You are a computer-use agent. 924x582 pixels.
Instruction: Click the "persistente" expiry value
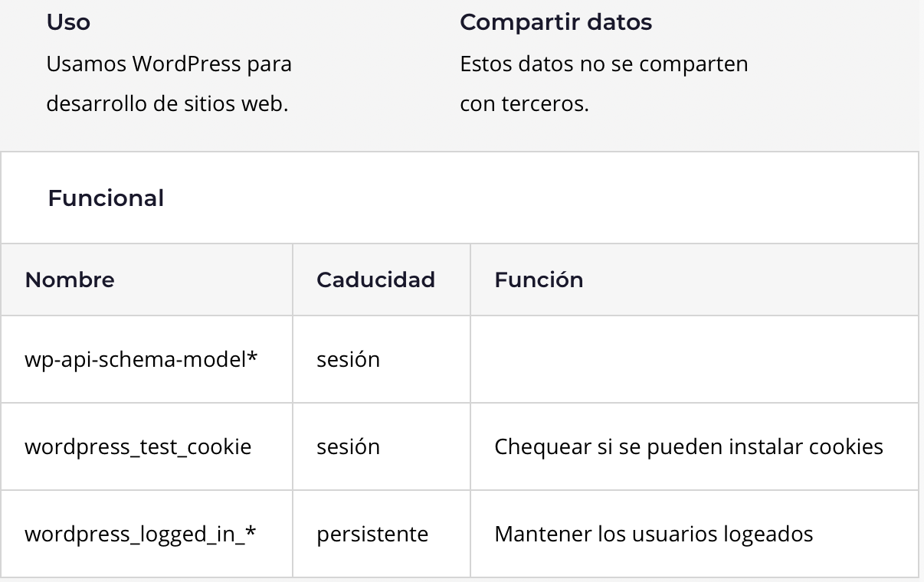(x=372, y=534)
